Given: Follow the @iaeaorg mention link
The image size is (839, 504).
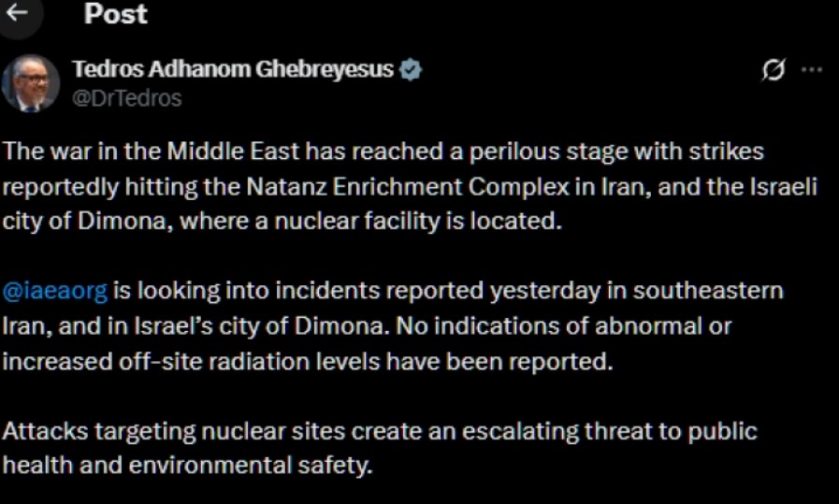Looking at the screenshot, I should [55, 291].
